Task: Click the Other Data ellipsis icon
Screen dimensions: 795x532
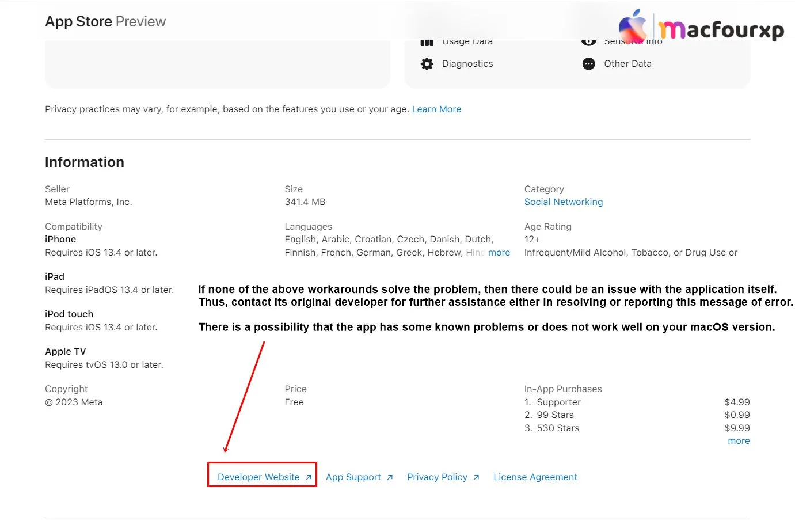Action: pyautogui.click(x=588, y=64)
